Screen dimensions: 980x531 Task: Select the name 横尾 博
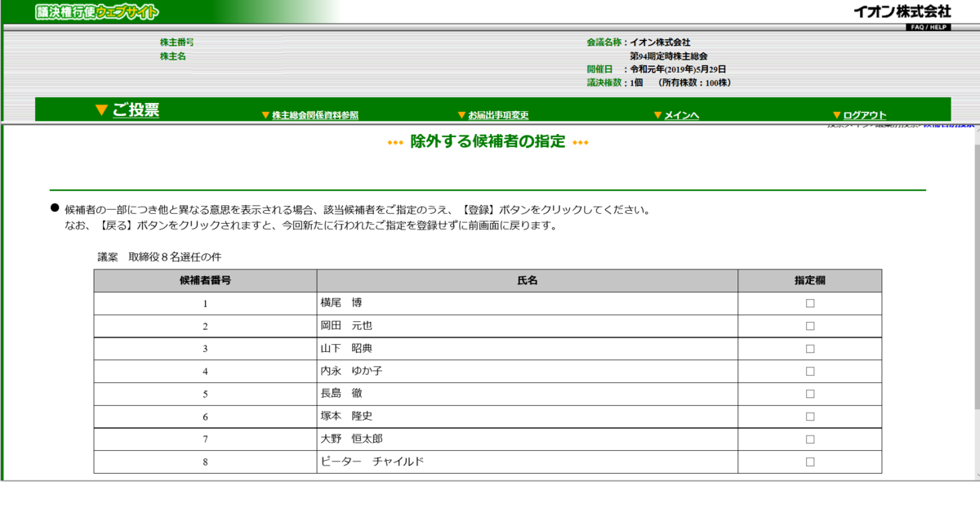341,303
